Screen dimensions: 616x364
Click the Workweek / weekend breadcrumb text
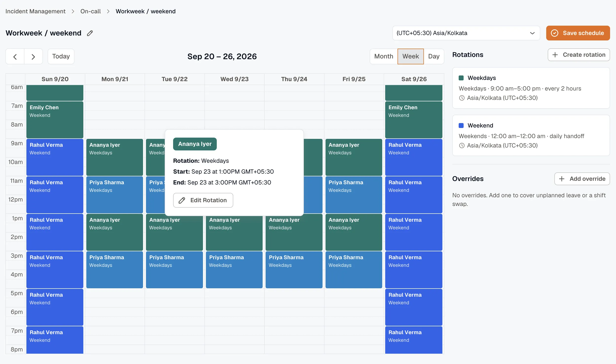pyautogui.click(x=145, y=11)
